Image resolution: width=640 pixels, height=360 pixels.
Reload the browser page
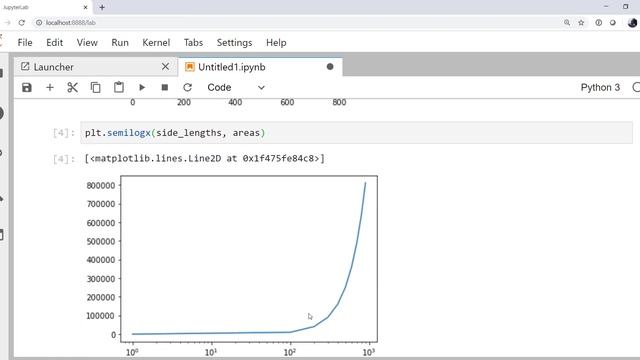pyautogui.click(x=22, y=22)
